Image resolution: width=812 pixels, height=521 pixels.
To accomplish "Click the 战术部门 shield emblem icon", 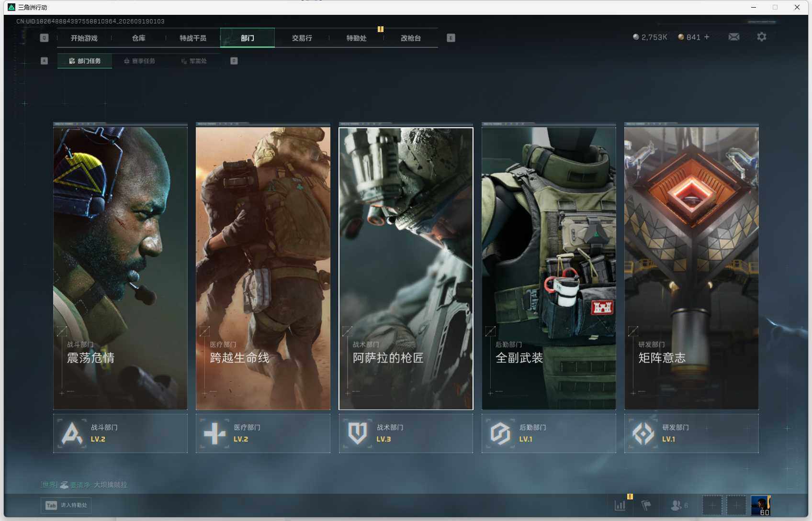I will [358, 433].
